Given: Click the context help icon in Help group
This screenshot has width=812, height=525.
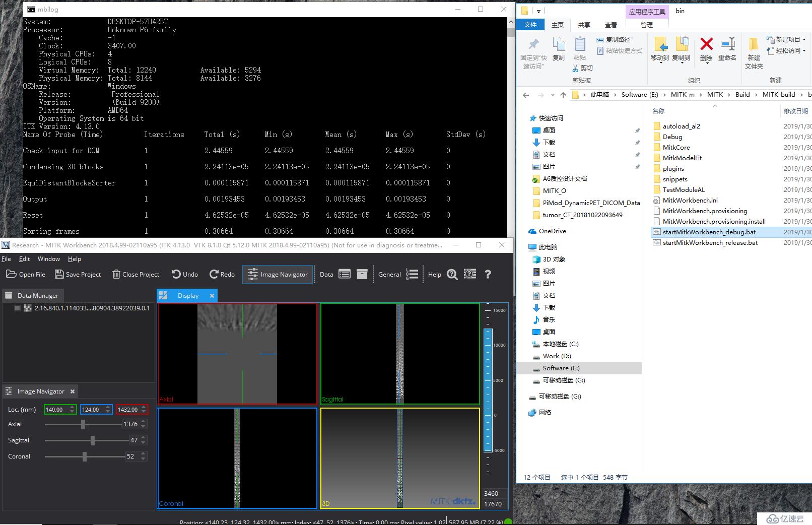Looking at the screenshot, I should tap(470, 274).
